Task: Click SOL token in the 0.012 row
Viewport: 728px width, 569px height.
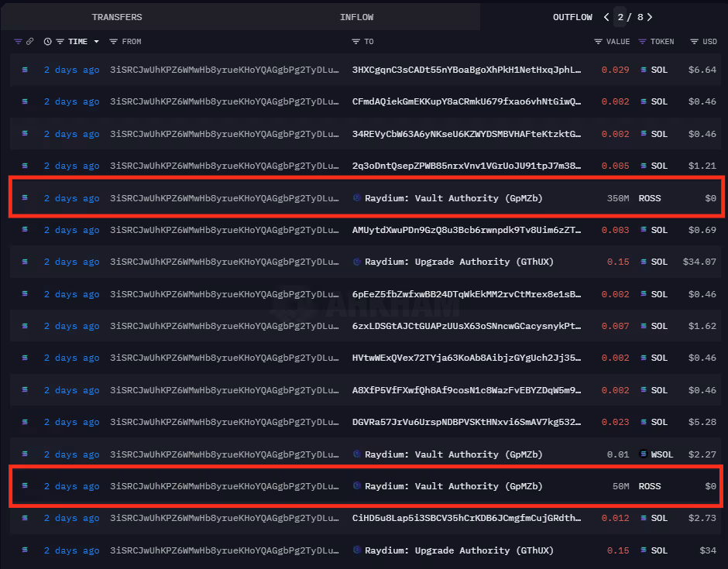Action: point(654,518)
